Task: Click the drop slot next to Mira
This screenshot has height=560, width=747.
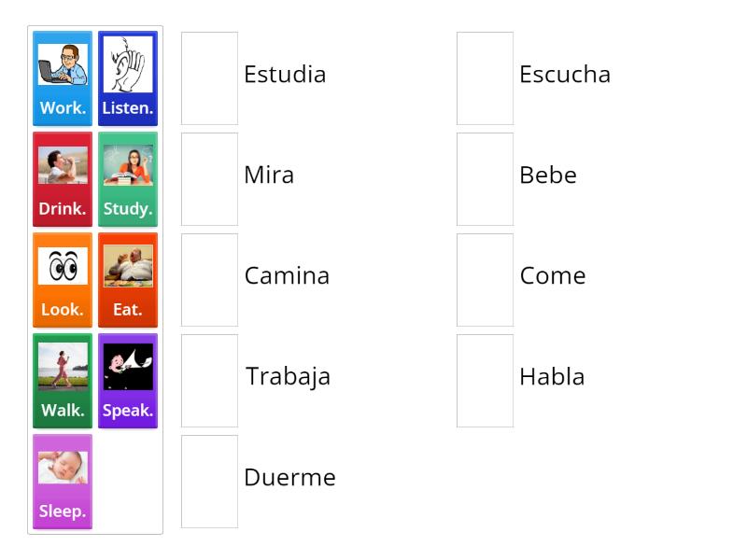Action: [209, 179]
